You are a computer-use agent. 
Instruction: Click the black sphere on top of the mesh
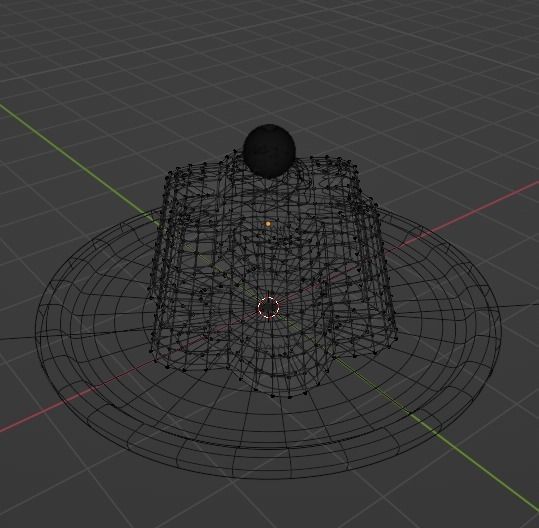click(269, 151)
